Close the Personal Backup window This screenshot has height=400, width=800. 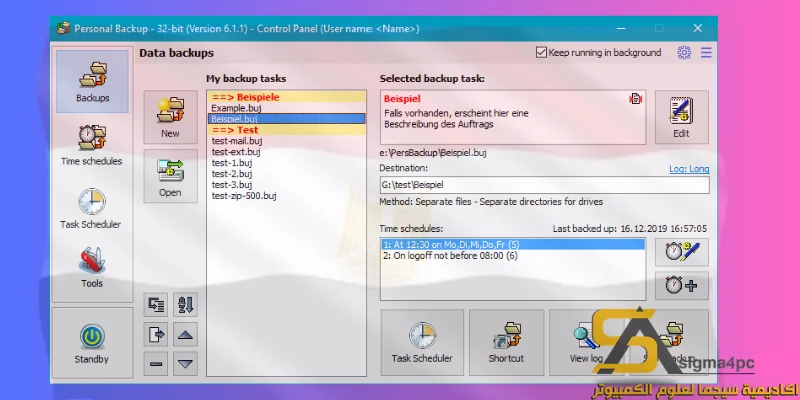(698, 29)
